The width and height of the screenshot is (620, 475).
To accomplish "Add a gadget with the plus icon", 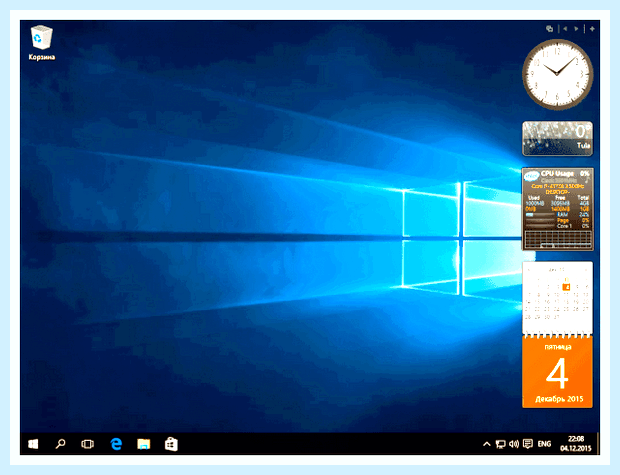I will 592,28.
